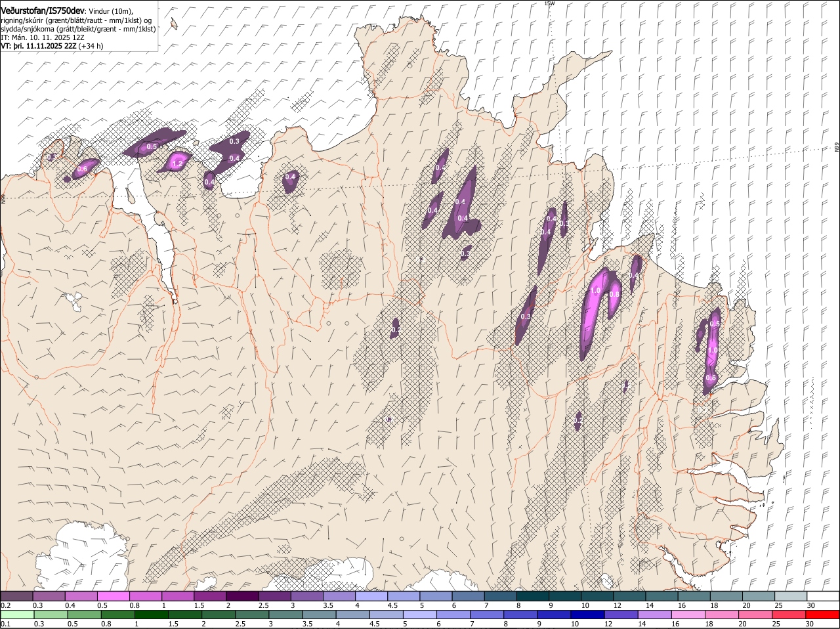Select the 0.5–0.8 swatch in lower green legend
Image resolution: width=840 pixels, height=629 pixels.
(83, 615)
